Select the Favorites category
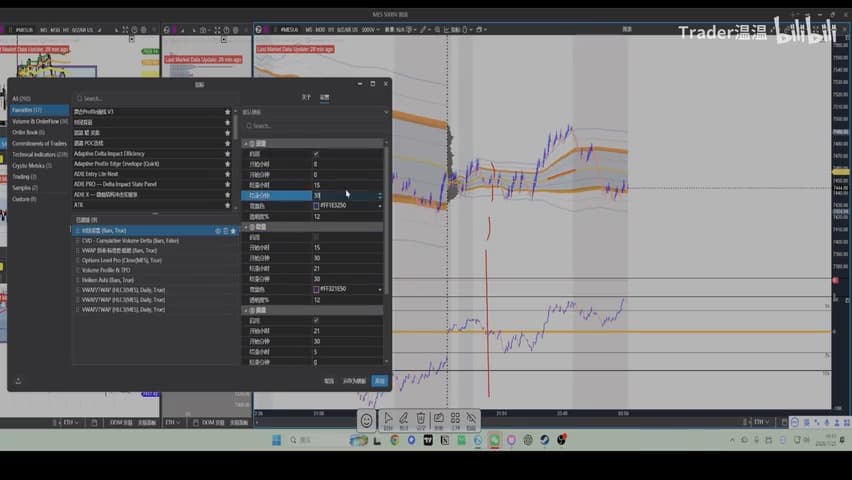 tap(39, 110)
